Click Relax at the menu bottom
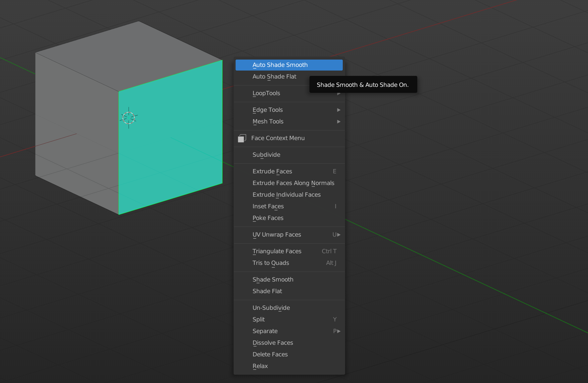This screenshot has height=383, width=588. (x=289, y=366)
